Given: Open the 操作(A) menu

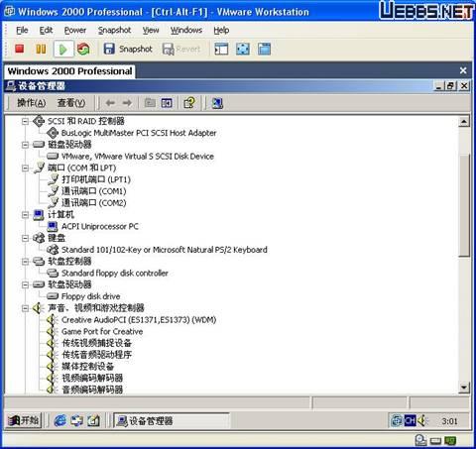Looking at the screenshot, I should [x=32, y=103].
